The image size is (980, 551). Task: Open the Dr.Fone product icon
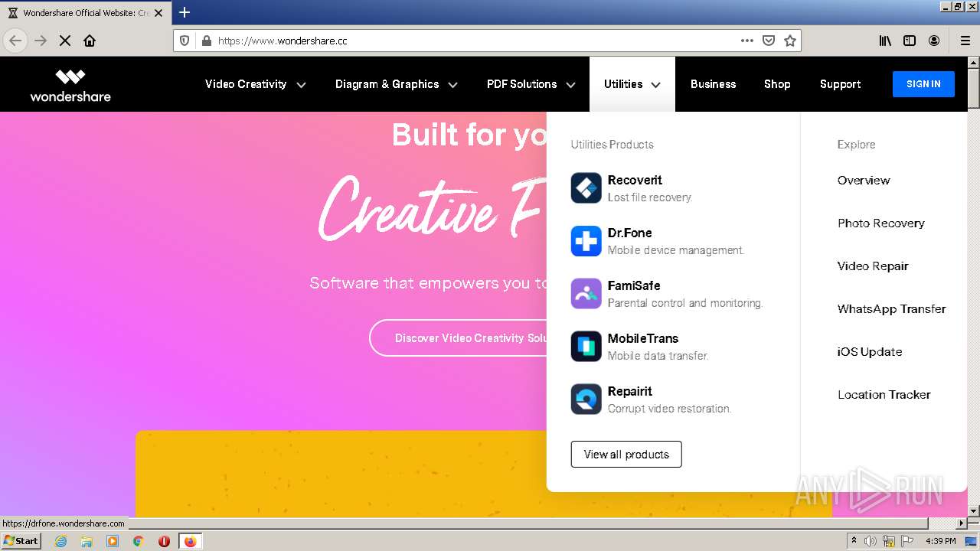point(586,241)
